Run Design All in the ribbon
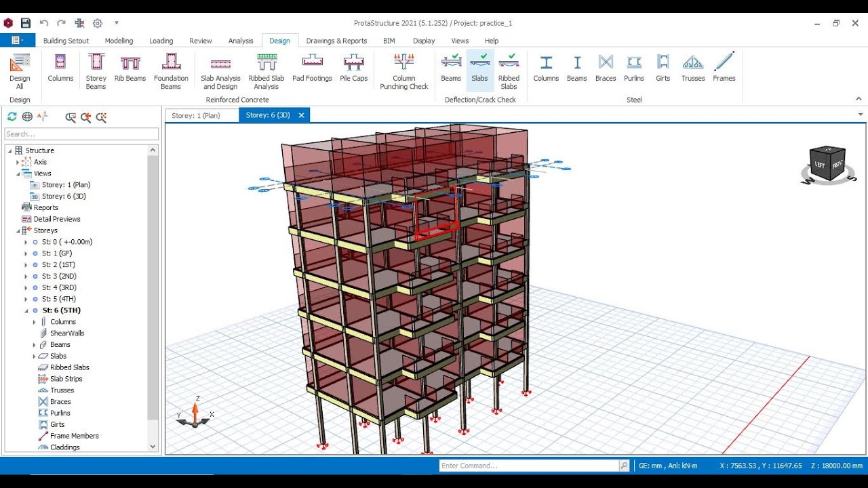 pyautogui.click(x=20, y=71)
